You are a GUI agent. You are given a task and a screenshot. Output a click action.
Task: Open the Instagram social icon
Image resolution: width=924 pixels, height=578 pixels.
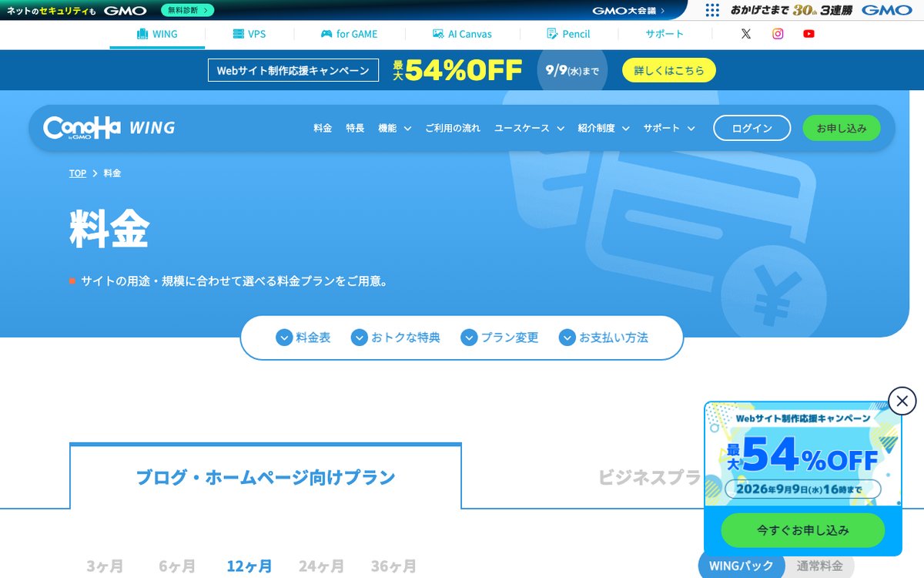click(x=778, y=34)
